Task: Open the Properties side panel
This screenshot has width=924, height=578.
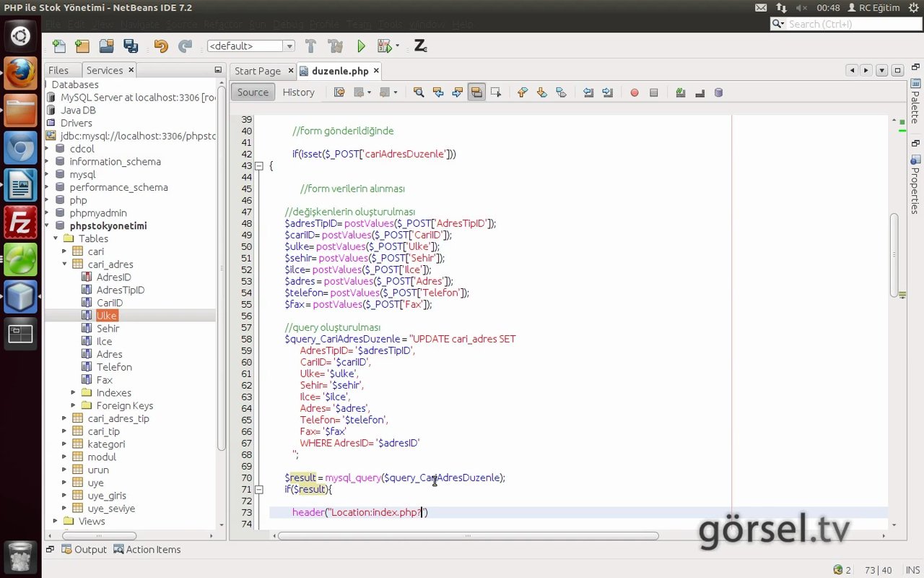Action: tap(915, 184)
